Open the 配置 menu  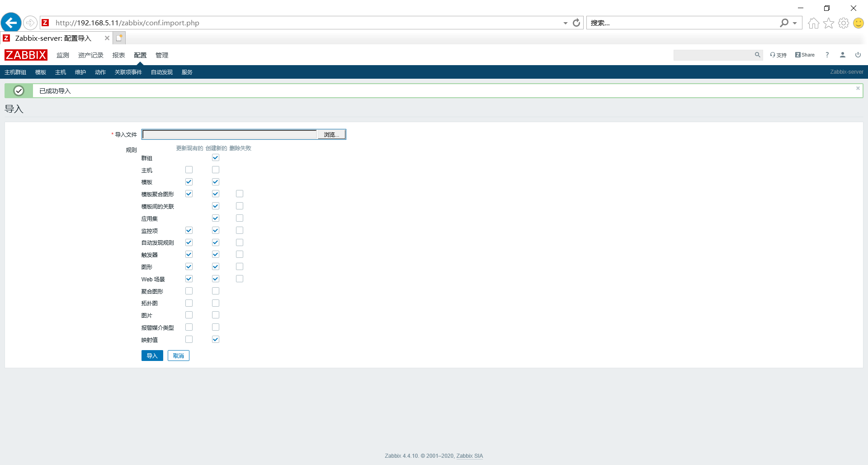[x=140, y=55]
